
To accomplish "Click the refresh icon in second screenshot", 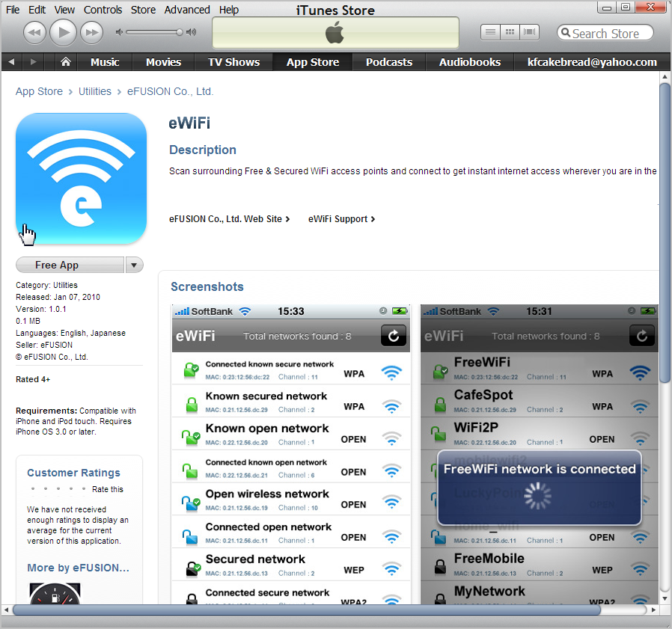I will [x=641, y=336].
